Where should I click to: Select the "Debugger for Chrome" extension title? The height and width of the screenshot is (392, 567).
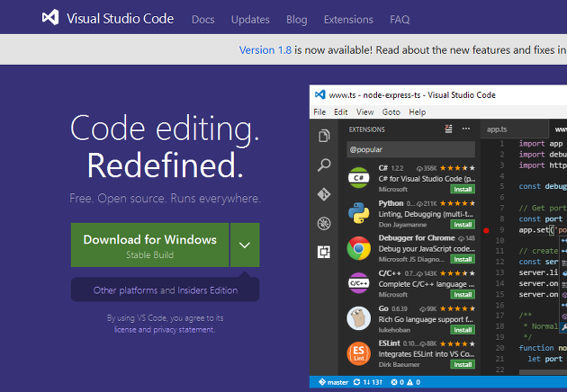click(x=417, y=237)
